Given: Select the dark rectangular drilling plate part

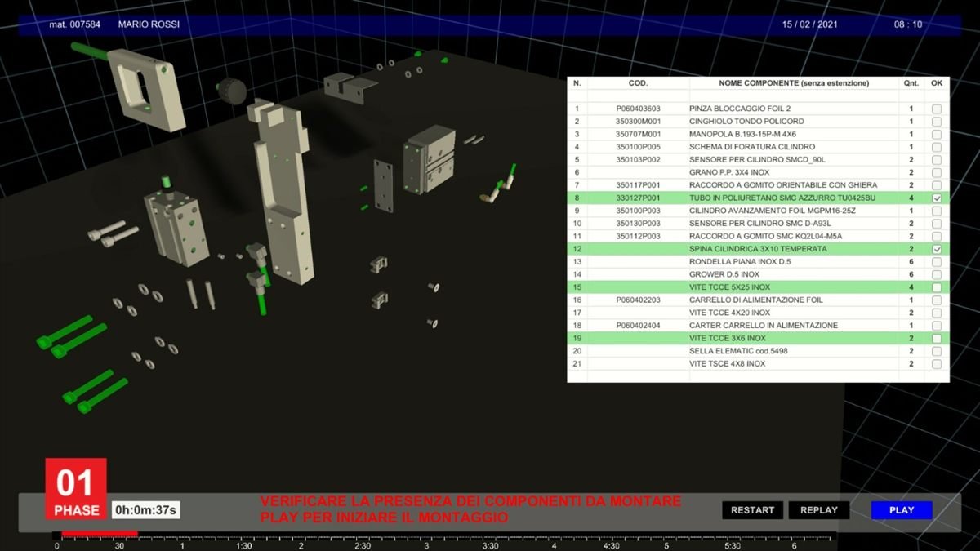Looking at the screenshot, I should [383, 186].
